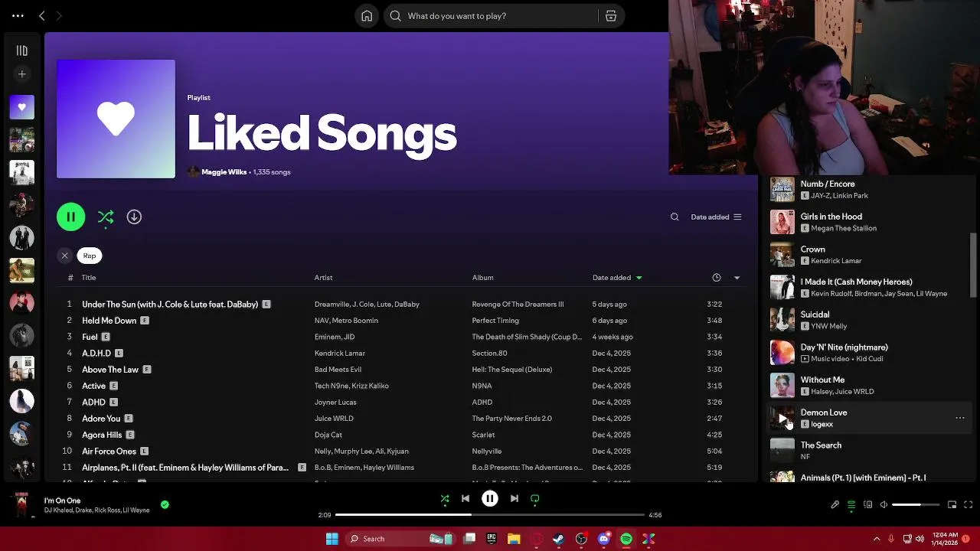Open Windows Start menu
Image resolution: width=980 pixels, height=551 pixels.
tap(332, 539)
